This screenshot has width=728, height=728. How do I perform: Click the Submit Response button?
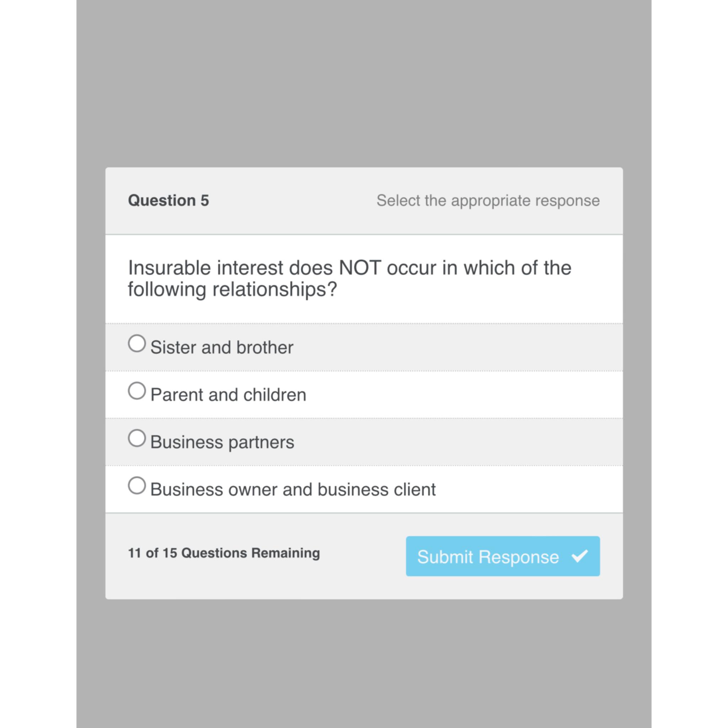503,557
